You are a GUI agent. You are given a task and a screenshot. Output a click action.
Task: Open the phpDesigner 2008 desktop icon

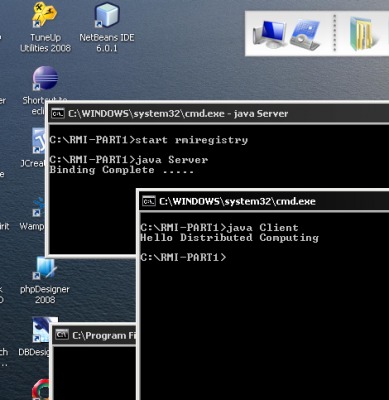pyautogui.click(x=45, y=268)
